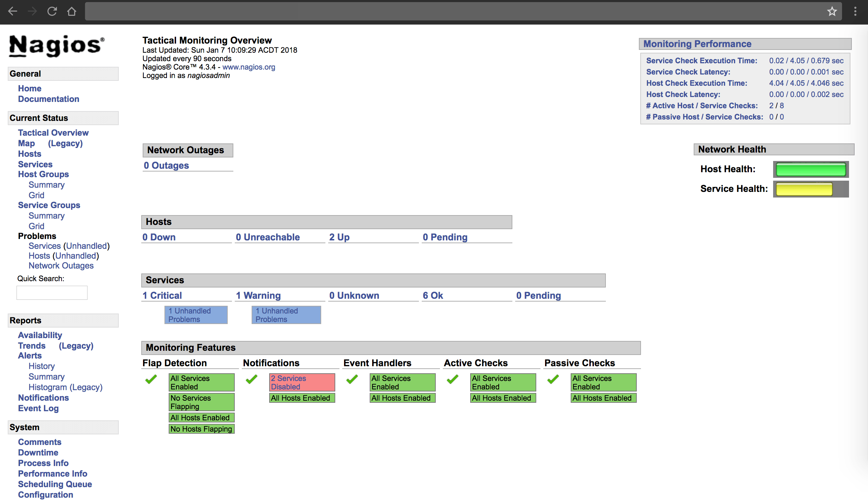Screen dimensions: 868x504
Task: Click Active Checks green checkmark icon
Action: pyautogui.click(x=453, y=379)
